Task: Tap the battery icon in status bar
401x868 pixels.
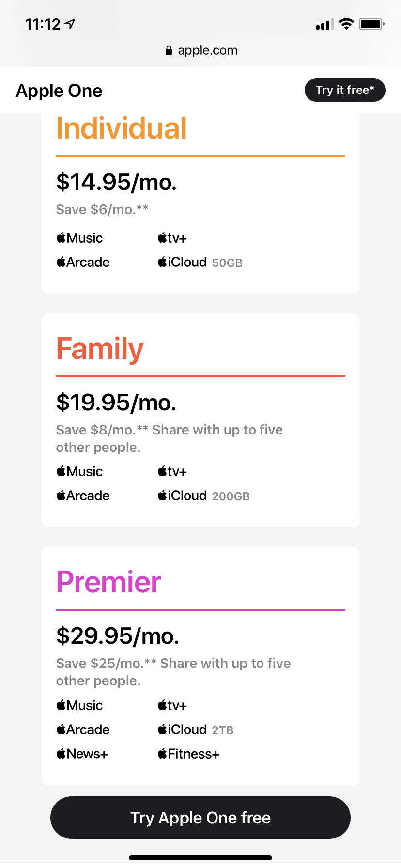Action: [x=371, y=24]
